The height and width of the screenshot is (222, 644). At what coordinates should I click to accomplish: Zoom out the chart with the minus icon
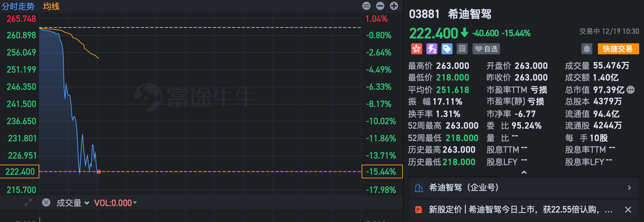pyautogui.click(x=380, y=6)
